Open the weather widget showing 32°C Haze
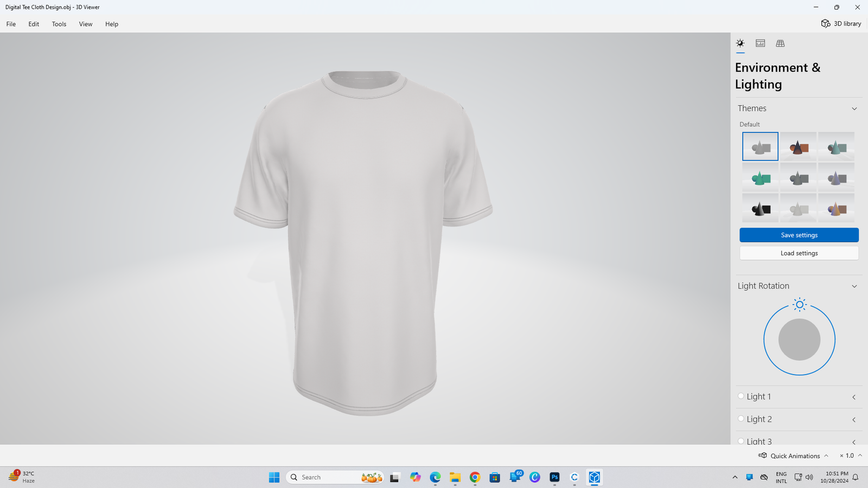Viewport: 868px width, 488px height. click(x=22, y=477)
